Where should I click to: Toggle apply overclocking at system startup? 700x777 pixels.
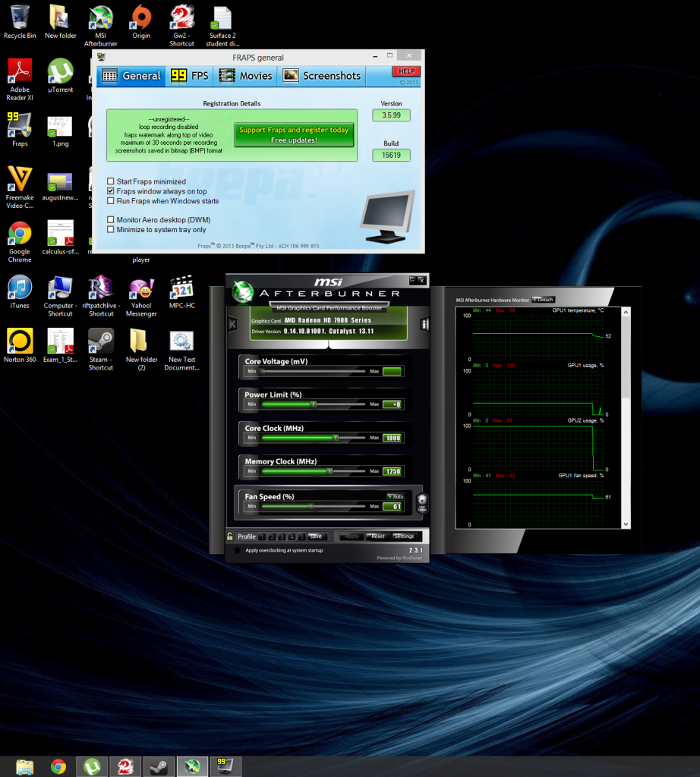[237, 550]
